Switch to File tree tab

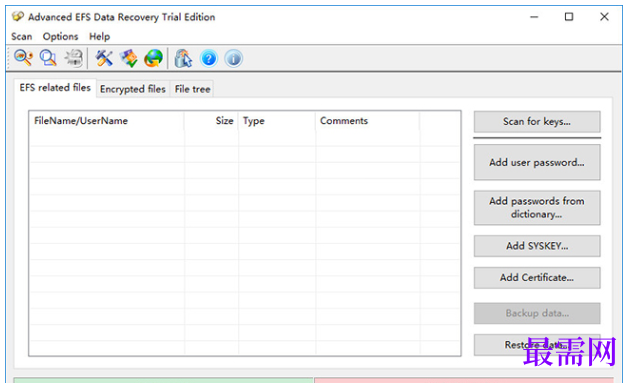click(x=192, y=89)
